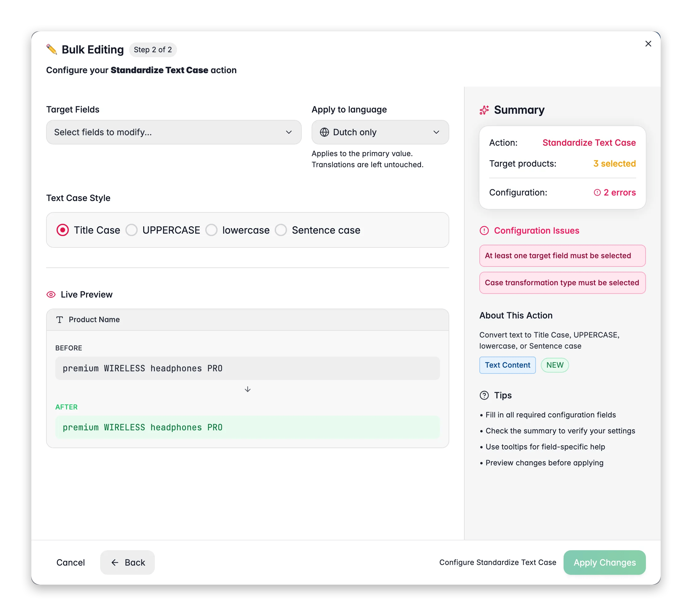Image resolution: width=692 pixels, height=616 pixels.
Task: Click 'Fill in all required configuration fields' tip
Action: tap(550, 415)
